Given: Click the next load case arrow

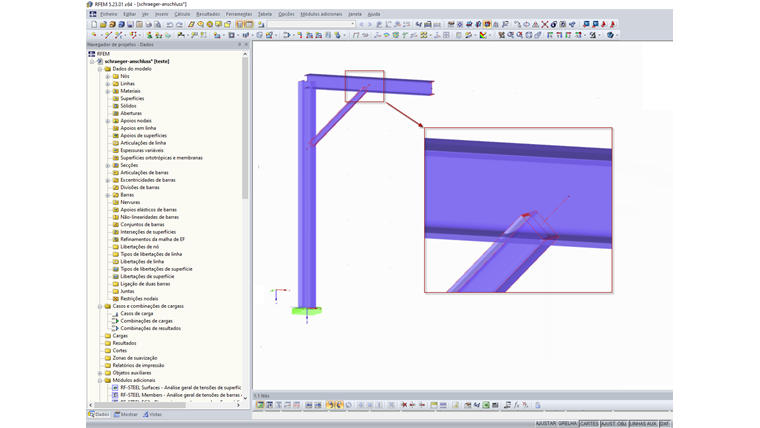Looking at the screenshot, I should pyautogui.click(x=369, y=24).
